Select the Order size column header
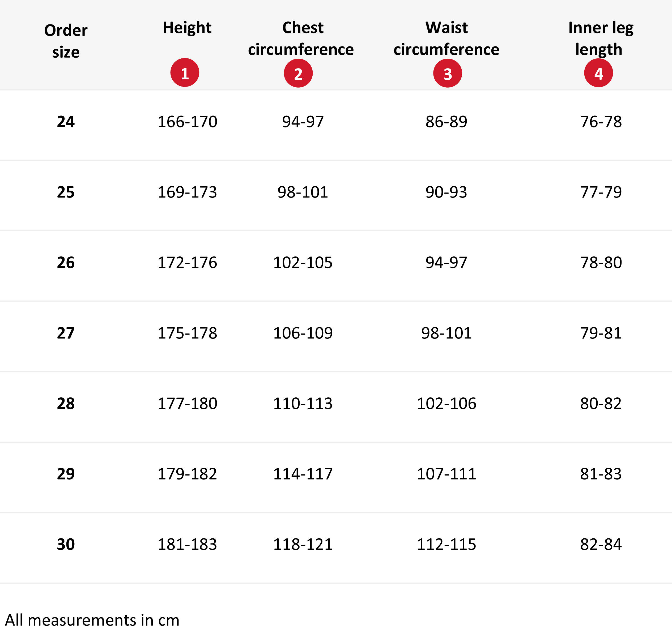 [66, 41]
